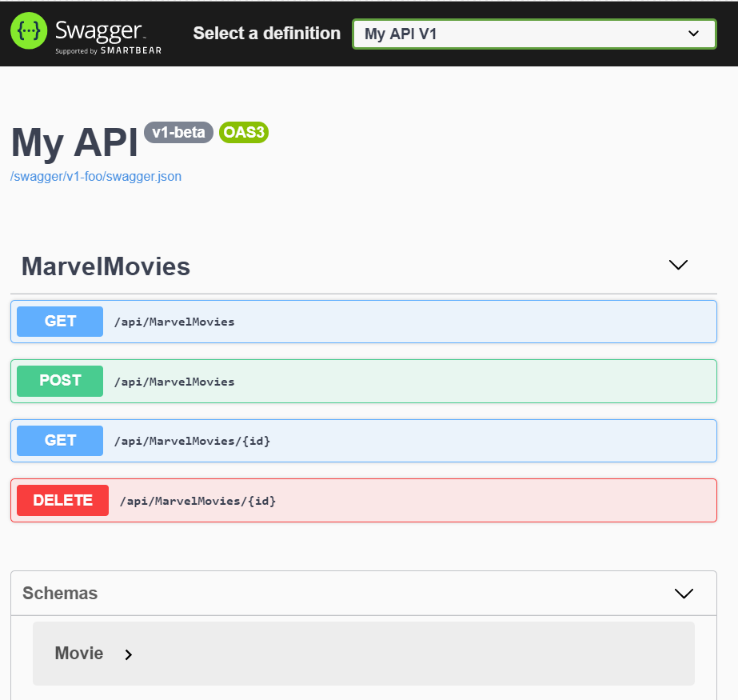Image resolution: width=738 pixels, height=700 pixels.
Task: Open the /swagger/v1-foo/swagger.json link
Action: tap(95, 176)
